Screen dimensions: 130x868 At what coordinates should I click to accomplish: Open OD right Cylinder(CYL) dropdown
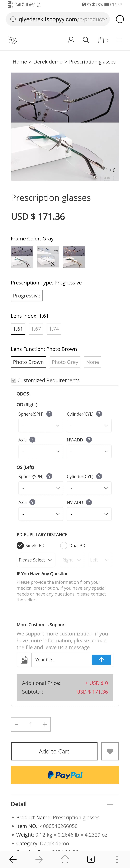click(89, 426)
